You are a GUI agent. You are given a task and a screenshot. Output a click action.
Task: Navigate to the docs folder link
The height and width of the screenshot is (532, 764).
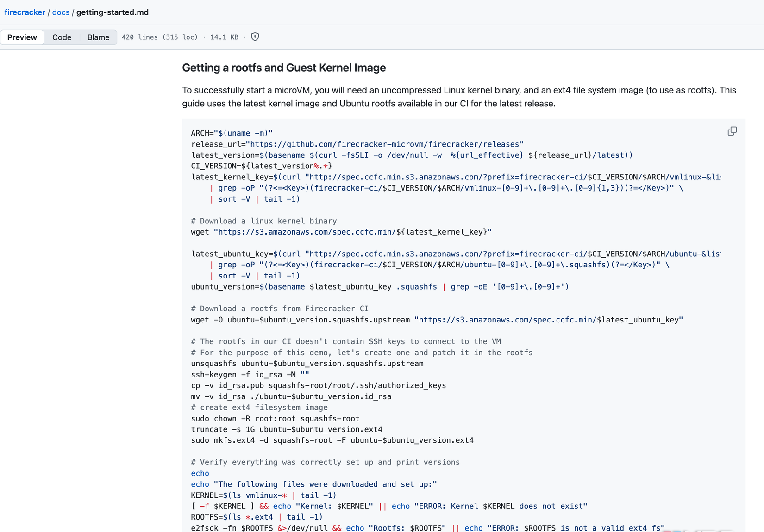tap(61, 12)
